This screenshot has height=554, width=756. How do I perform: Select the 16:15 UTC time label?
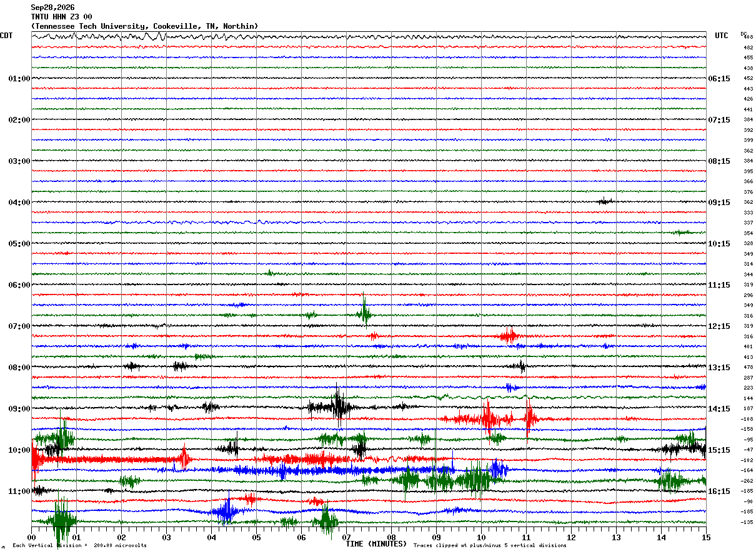point(719,491)
